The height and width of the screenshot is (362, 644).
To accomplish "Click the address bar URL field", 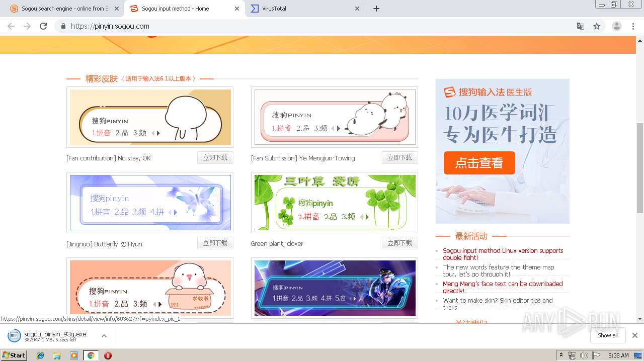I will click(322, 26).
